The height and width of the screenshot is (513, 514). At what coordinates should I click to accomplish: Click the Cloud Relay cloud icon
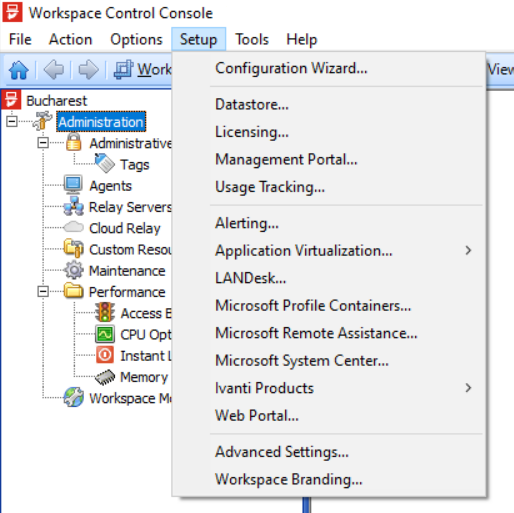[73, 227]
